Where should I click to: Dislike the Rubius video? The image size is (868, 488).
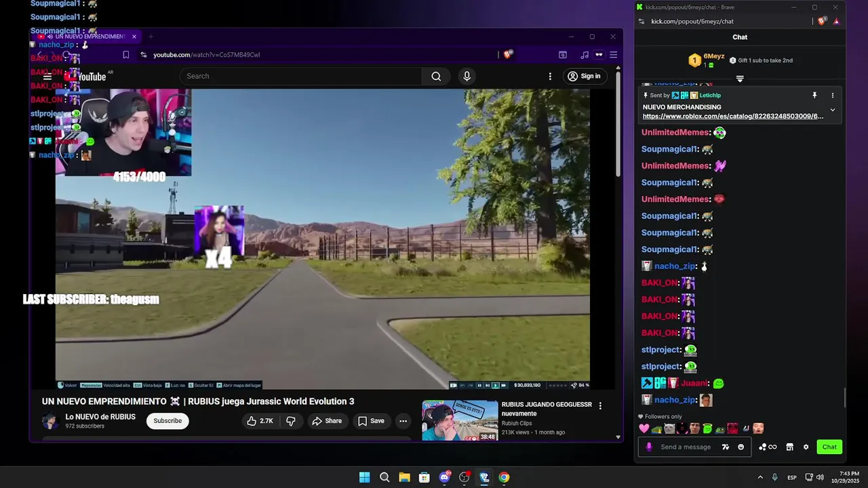[x=291, y=421]
